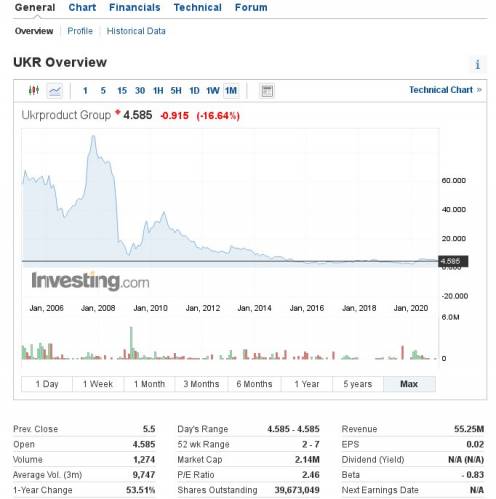The height and width of the screenshot is (499, 496).
Task: Select the 1 minute interval
Action: [85, 90]
